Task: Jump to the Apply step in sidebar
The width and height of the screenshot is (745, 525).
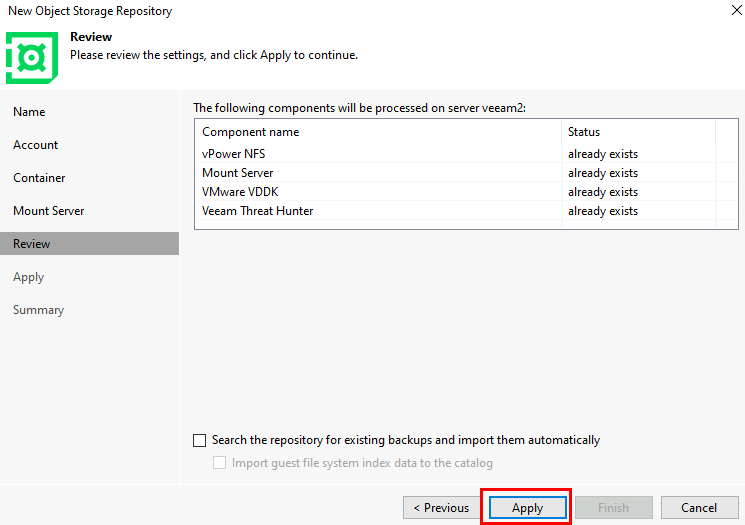Action: (29, 277)
